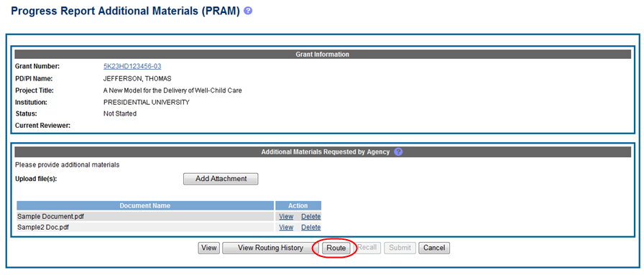
Task: Click the PD/PI Name label
Action: tap(34, 79)
